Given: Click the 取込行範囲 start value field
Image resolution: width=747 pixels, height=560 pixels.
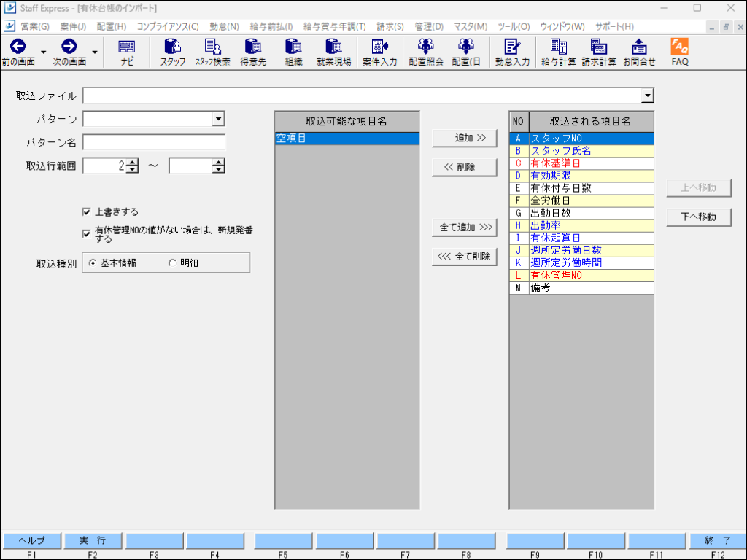Looking at the screenshot, I should tap(105, 166).
